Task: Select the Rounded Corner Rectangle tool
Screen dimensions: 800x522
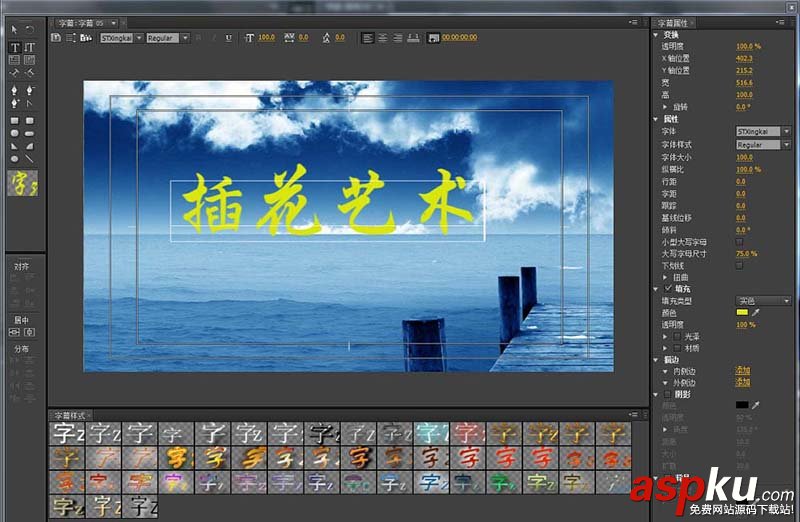Action: click(x=30, y=121)
